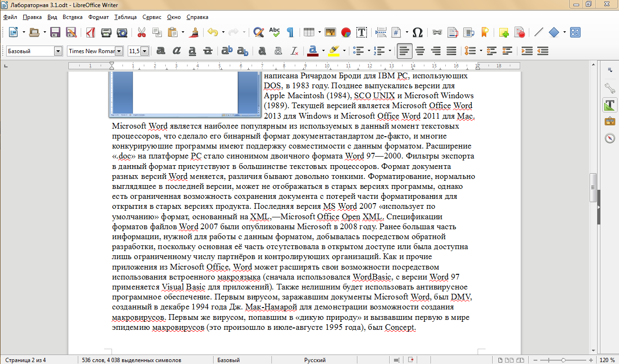619x364 pixels.
Task: Click the New document icon
Action: tap(13, 32)
